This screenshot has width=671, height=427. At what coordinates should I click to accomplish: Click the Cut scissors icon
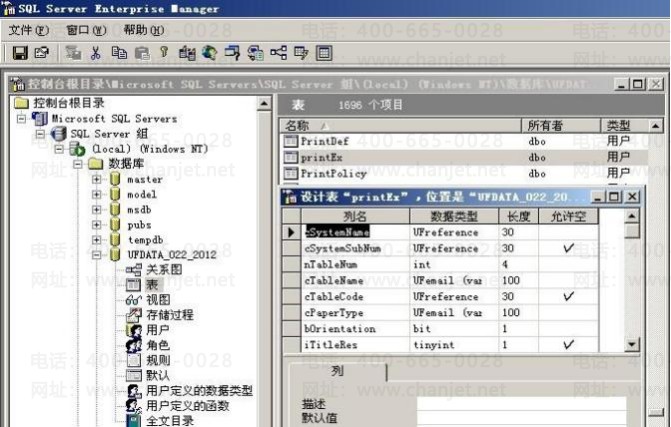coord(95,53)
